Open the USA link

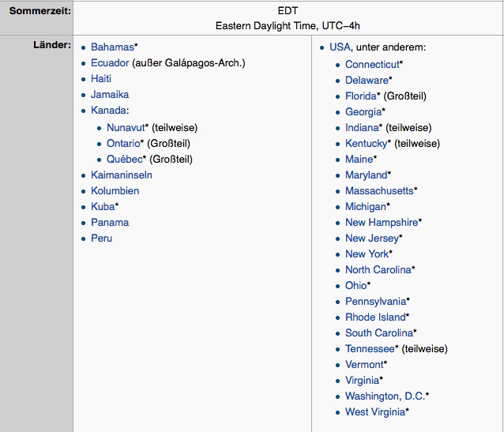click(x=340, y=47)
